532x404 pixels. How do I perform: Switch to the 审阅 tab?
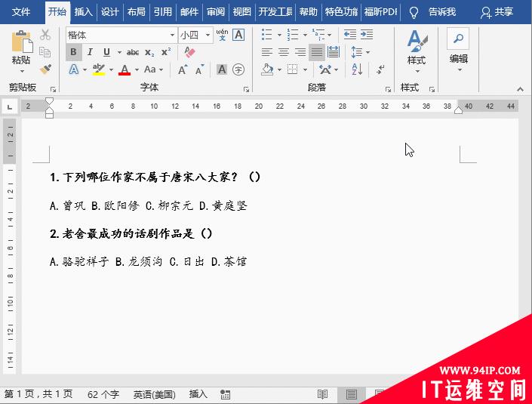click(216, 12)
